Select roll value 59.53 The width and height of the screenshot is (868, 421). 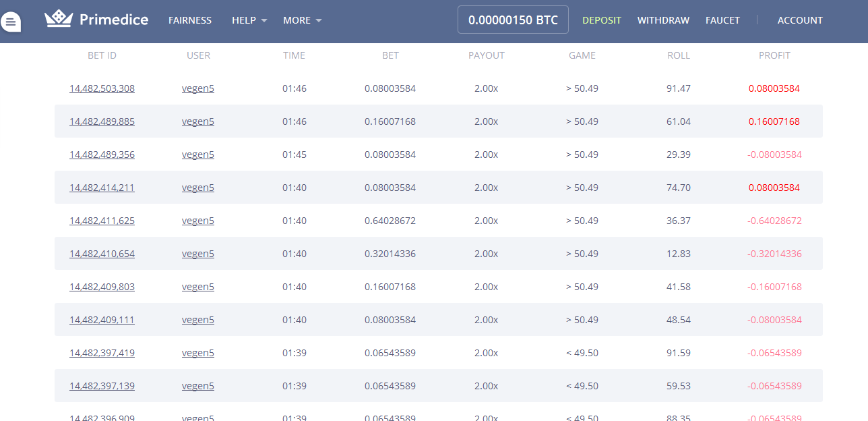[x=679, y=386]
